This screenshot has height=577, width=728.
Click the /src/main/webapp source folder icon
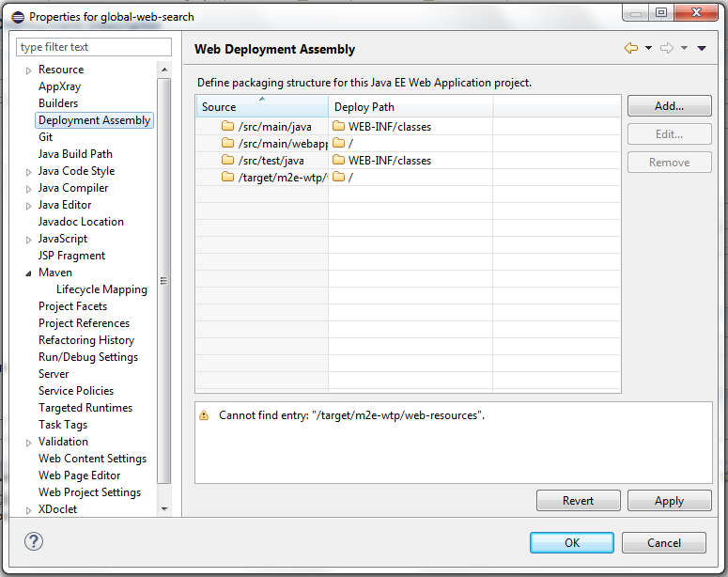pyautogui.click(x=227, y=143)
